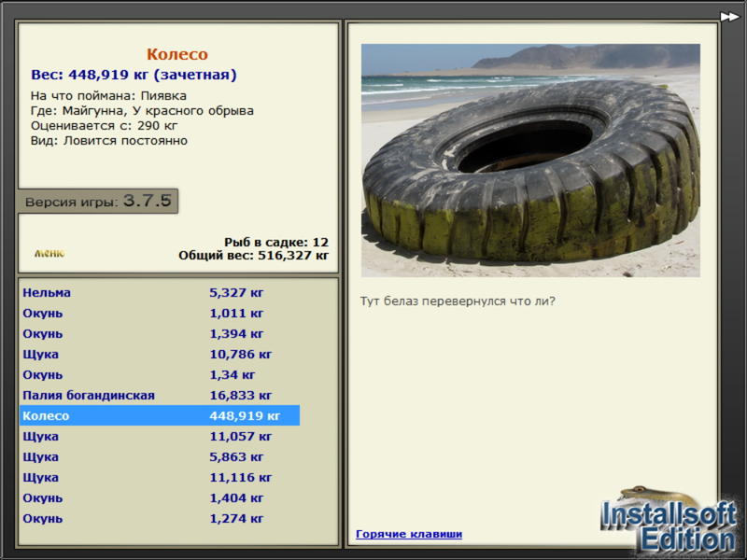Viewport: 747px width, 560px height.
Task: Click the Колесо title heading
Action: pos(177,54)
